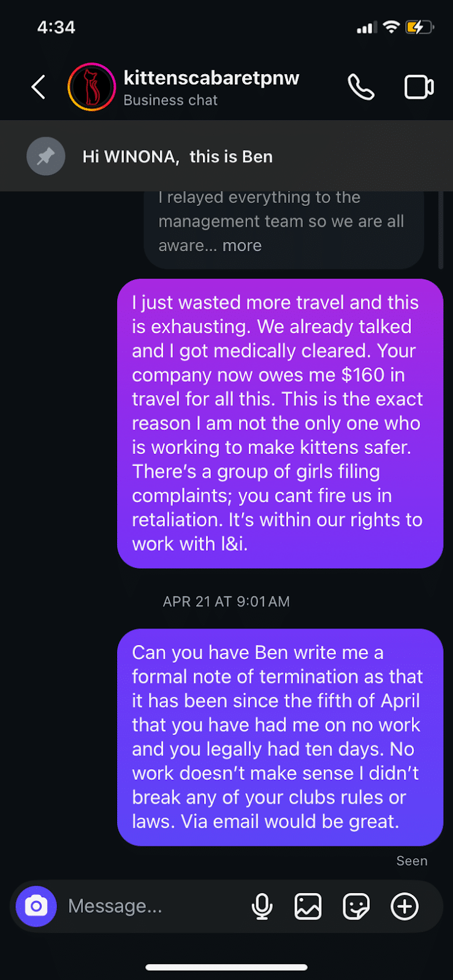Image resolution: width=453 pixels, height=980 pixels.
Task: Tap the plus icon for more options
Action: click(x=405, y=907)
